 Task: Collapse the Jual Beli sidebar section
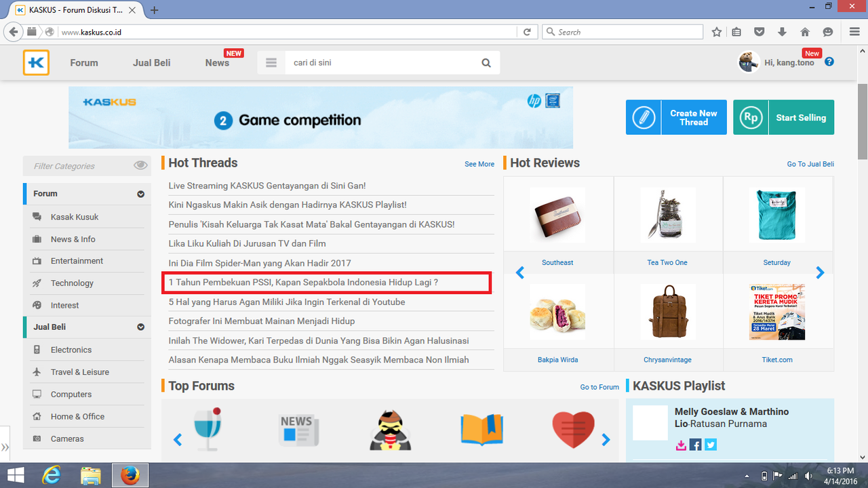point(140,327)
